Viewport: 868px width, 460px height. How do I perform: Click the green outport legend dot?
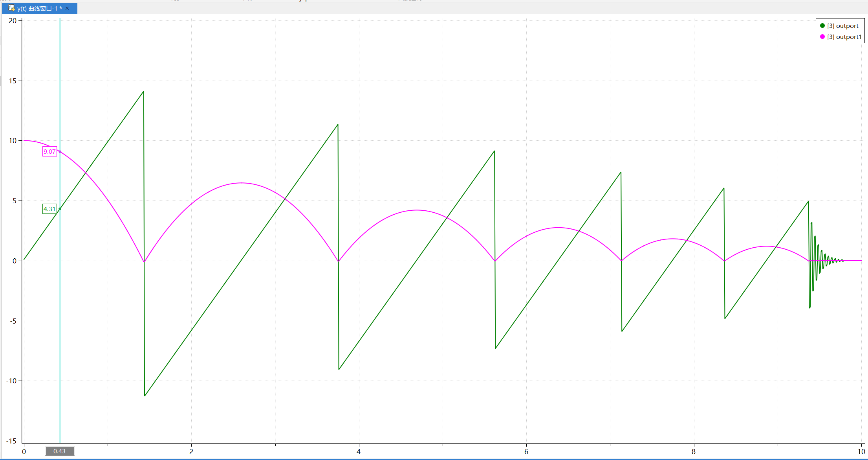point(822,26)
